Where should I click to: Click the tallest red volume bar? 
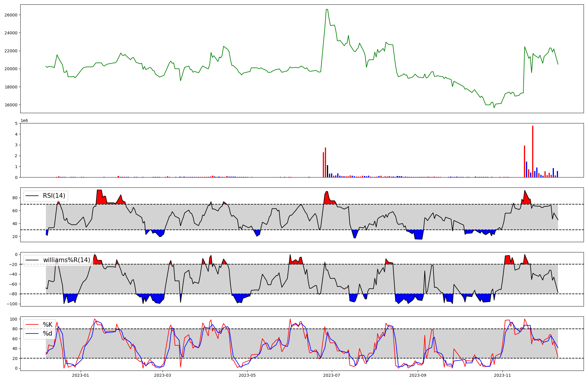pyautogui.click(x=532, y=151)
